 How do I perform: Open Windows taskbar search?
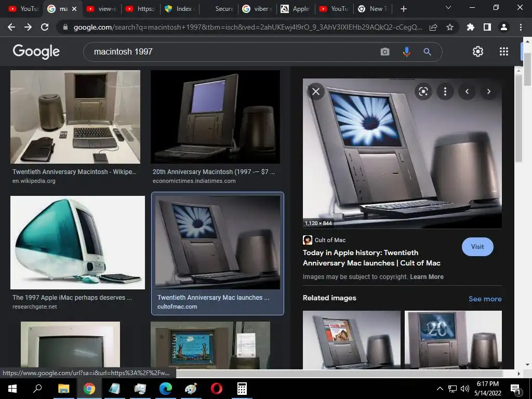point(37,389)
